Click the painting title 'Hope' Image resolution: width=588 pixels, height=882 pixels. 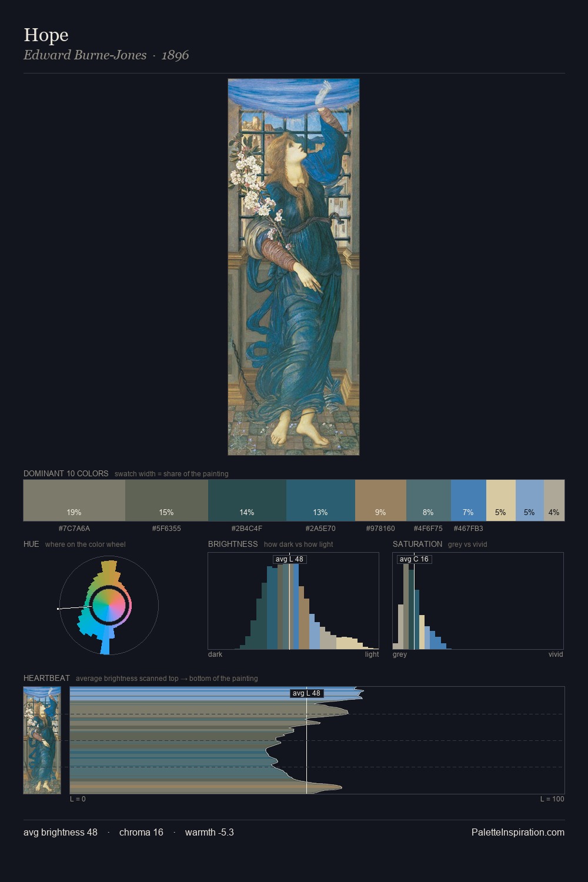tap(46, 35)
